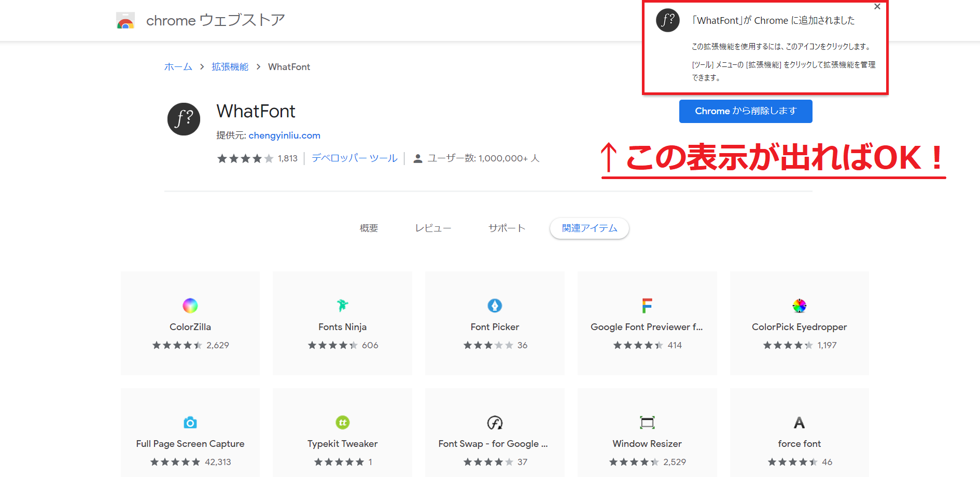
Task: Close the WhatFont added notification popup
Action: (877, 7)
